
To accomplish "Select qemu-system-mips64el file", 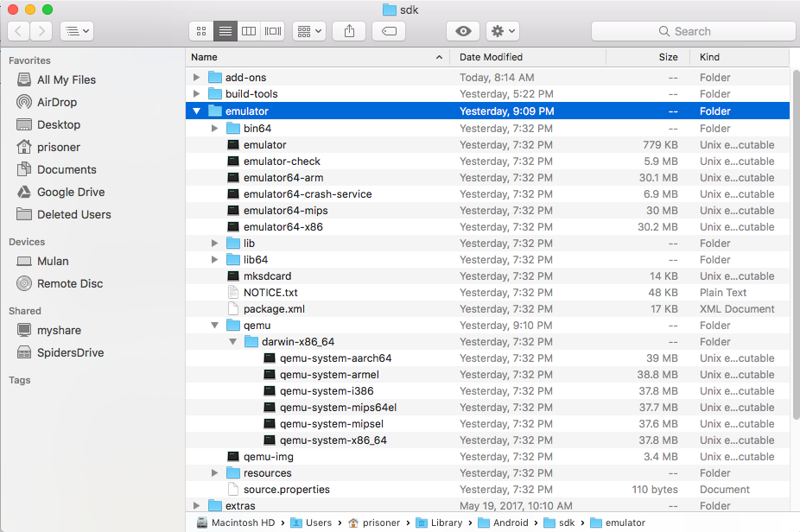I will tap(487, 407).
